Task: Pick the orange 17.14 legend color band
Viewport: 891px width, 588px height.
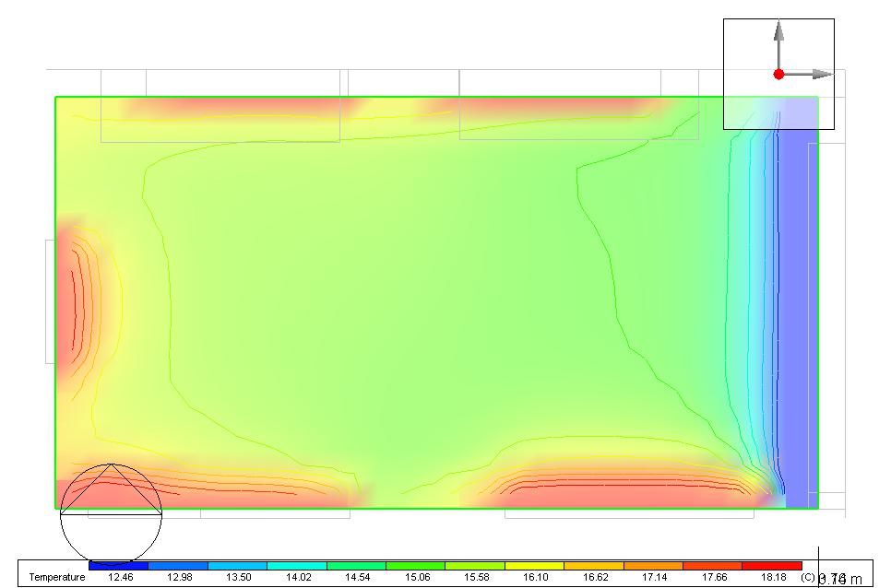Action: pyautogui.click(x=653, y=566)
